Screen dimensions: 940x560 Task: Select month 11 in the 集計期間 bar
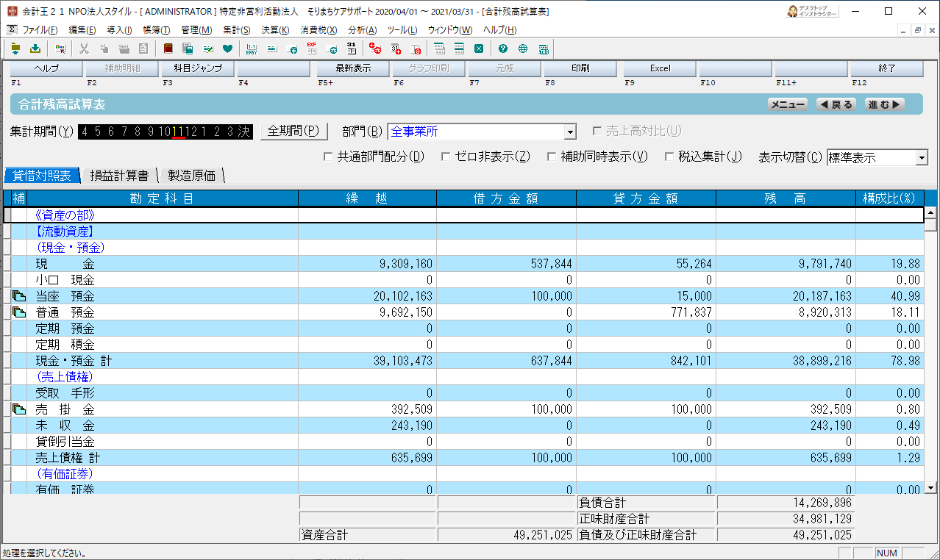[177, 132]
